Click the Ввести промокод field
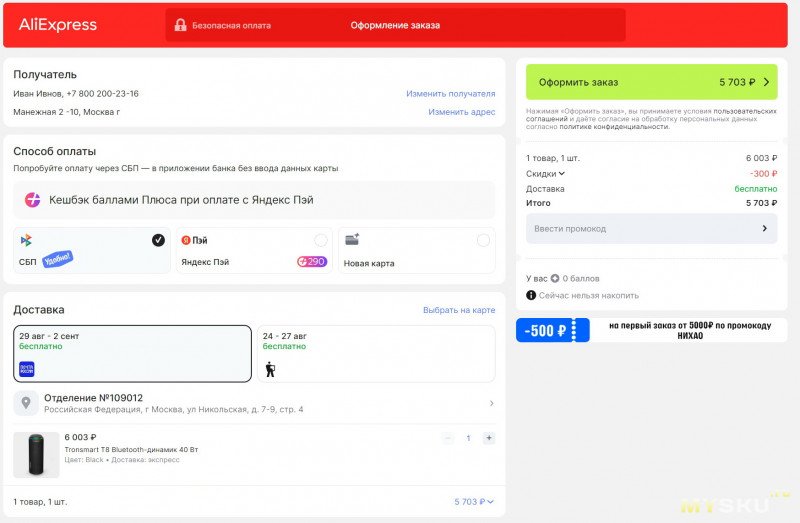Screen dimensions: 800x523 (x=652, y=228)
